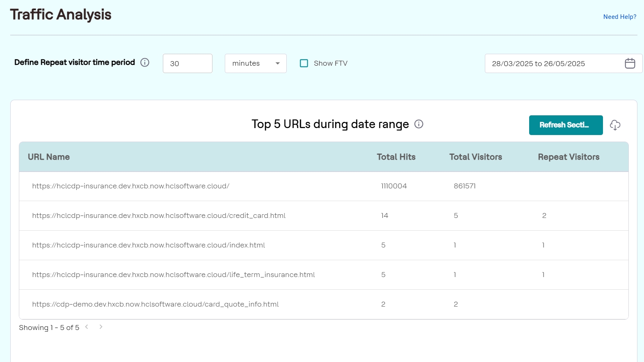The width and height of the screenshot is (644, 362).
Task: Enable the Show FTV checkbox
Action: click(304, 63)
